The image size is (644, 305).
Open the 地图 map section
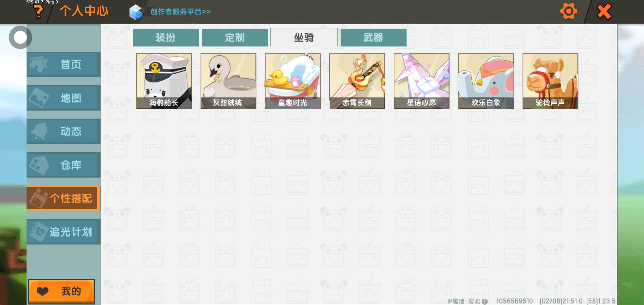pyautogui.click(x=63, y=98)
